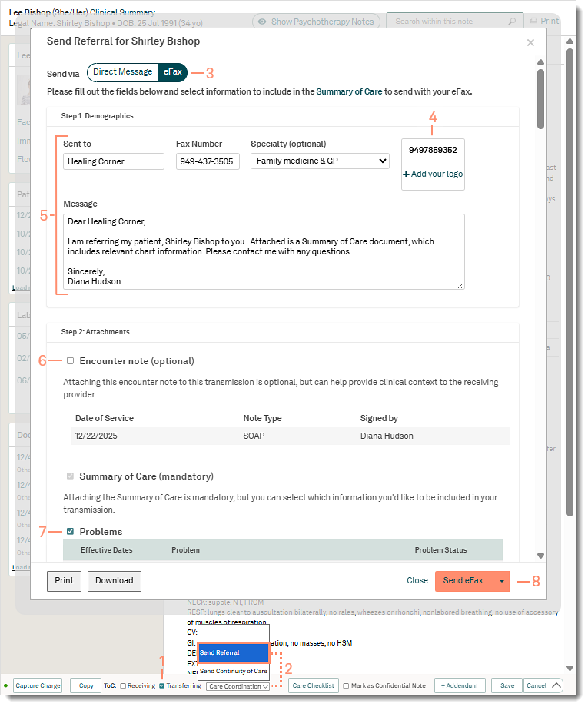Image resolution: width=588 pixels, height=707 pixels.
Task: Uncheck the Transferring ToC checkbox
Action: (162, 685)
